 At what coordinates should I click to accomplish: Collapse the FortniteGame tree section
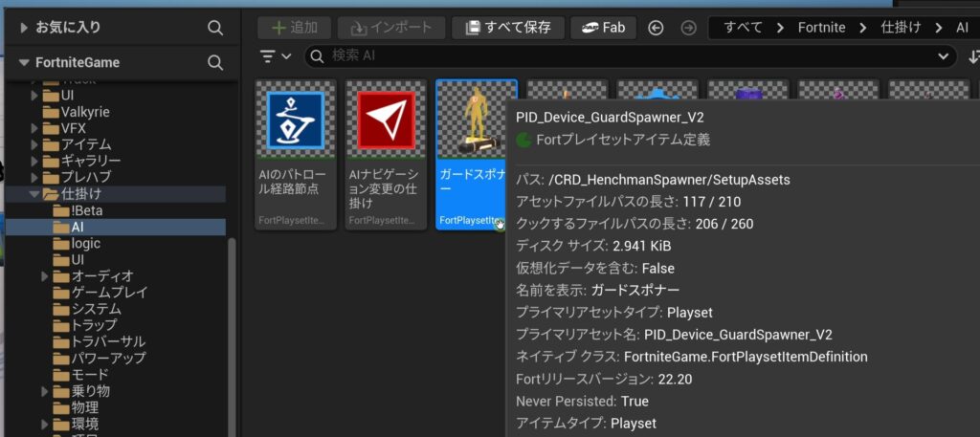click(x=24, y=63)
